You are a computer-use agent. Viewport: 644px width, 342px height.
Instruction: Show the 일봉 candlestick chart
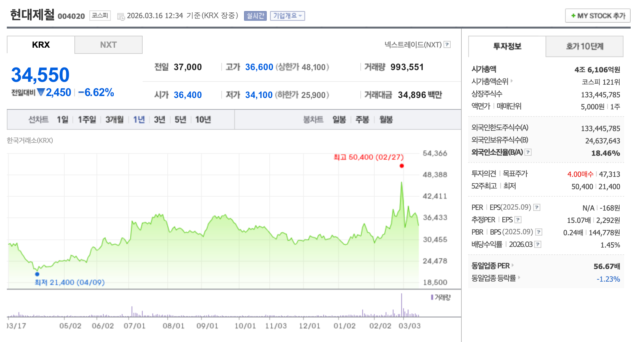point(339,120)
